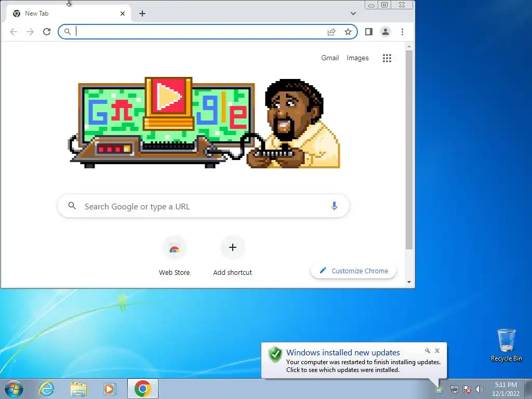Open the user profile avatar menu
The width and height of the screenshot is (532, 399).
tap(385, 32)
